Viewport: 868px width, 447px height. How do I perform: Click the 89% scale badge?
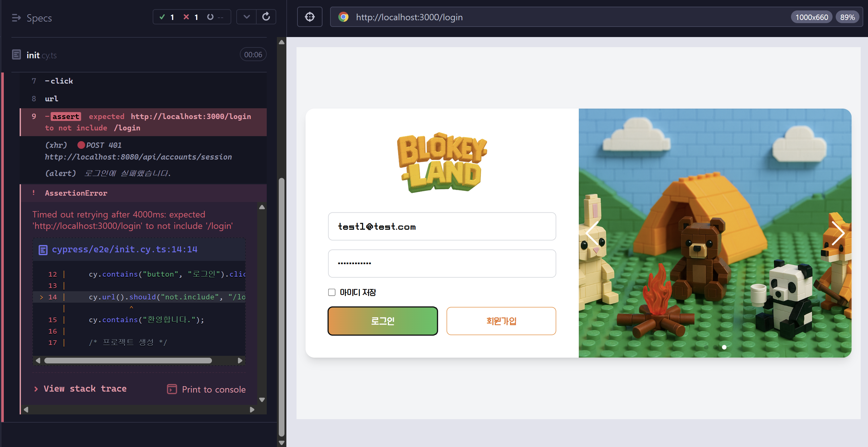point(847,17)
